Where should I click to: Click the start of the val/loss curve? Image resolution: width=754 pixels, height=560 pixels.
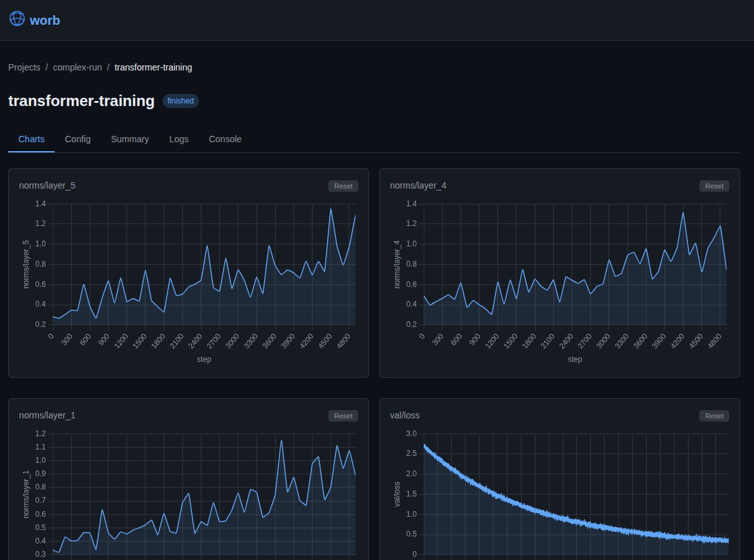pos(425,446)
